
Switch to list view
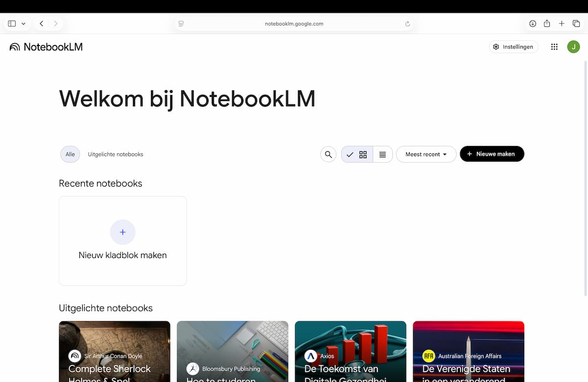tap(383, 154)
